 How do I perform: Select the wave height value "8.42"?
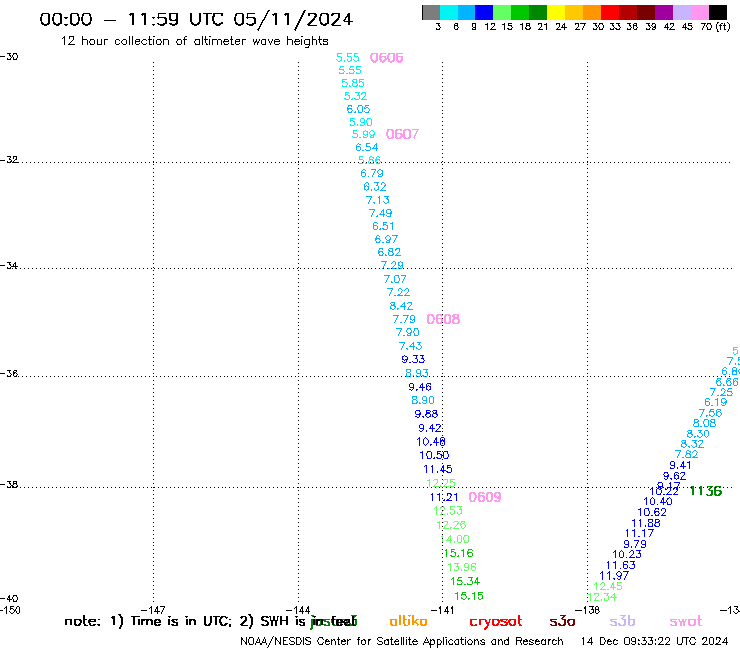coord(401,306)
